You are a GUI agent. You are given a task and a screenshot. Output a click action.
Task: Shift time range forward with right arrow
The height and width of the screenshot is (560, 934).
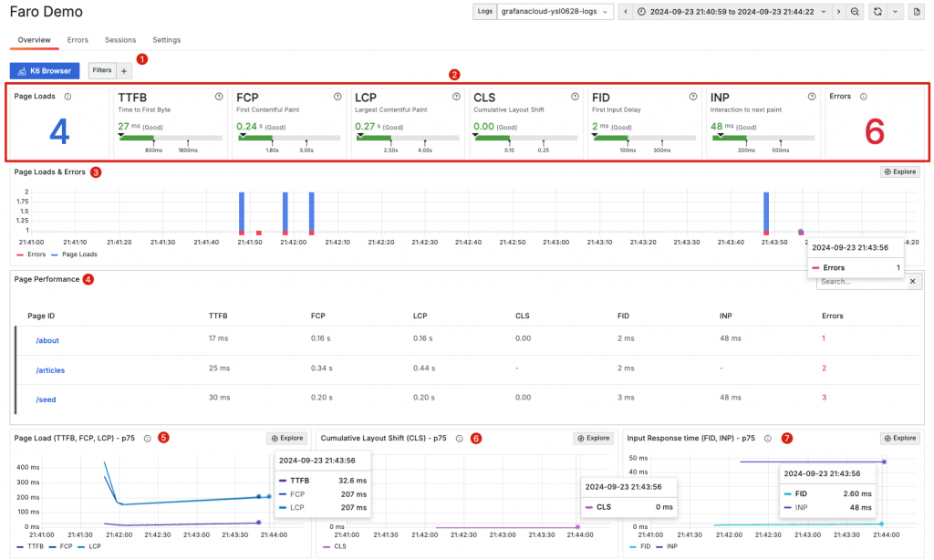pos(839,11)
